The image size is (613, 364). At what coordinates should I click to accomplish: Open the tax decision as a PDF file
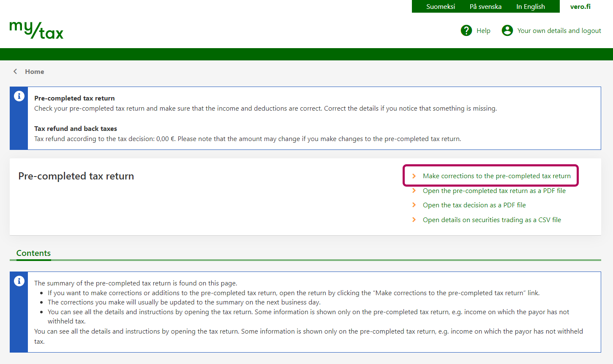click(x=474, y=205)
